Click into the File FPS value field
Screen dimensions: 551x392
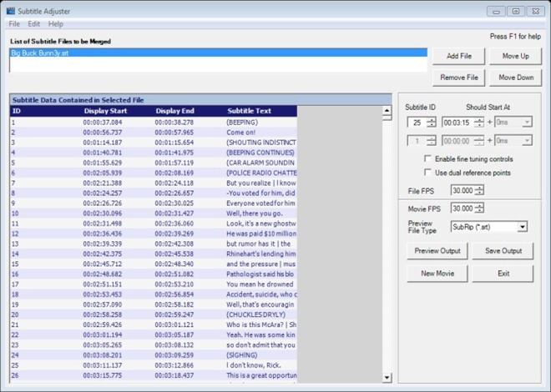[x=463, y=190]
